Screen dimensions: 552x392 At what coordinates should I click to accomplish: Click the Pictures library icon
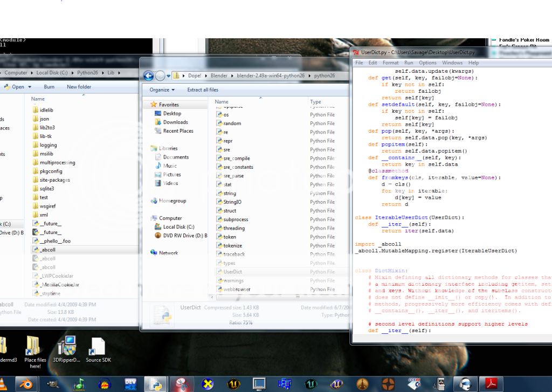[x=158, y=175]
